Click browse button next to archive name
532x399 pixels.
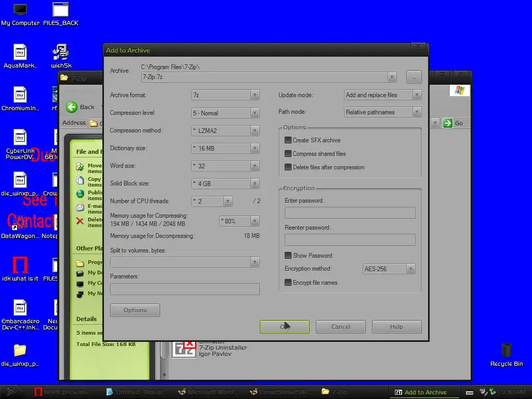click(414, 77)
